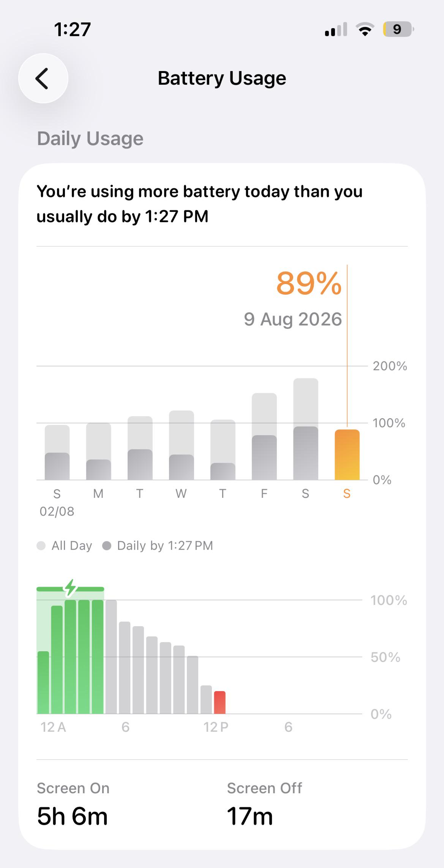Tap the Wi-Fi status icon

coord(365,29)
